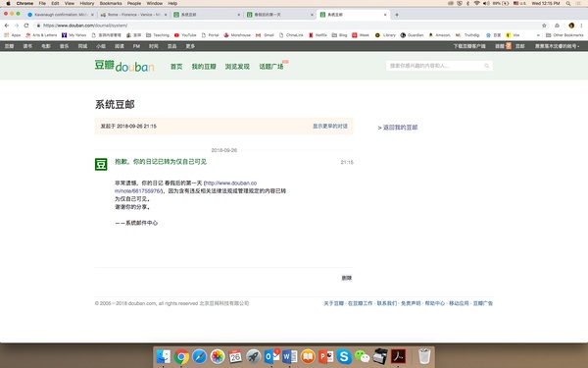588x368 pixels.
Task: Open Chrome Bookmarks menu
Action: (x=111, y=3)
